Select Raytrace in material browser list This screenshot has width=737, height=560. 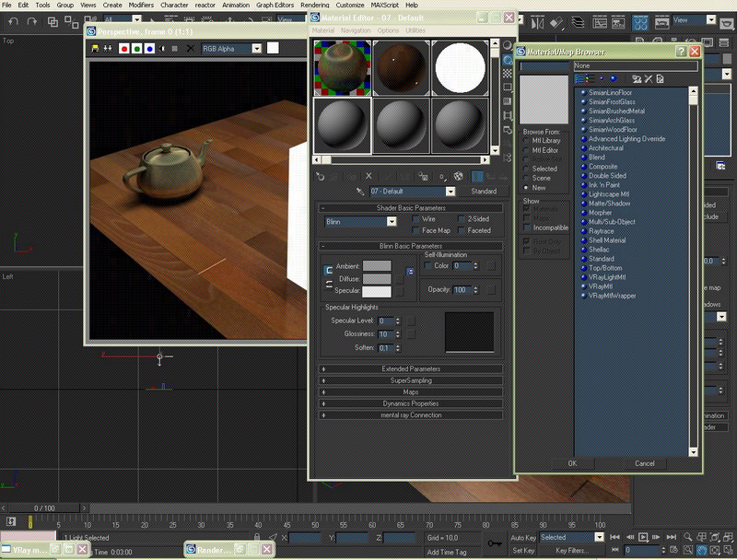tap(602, 231)
